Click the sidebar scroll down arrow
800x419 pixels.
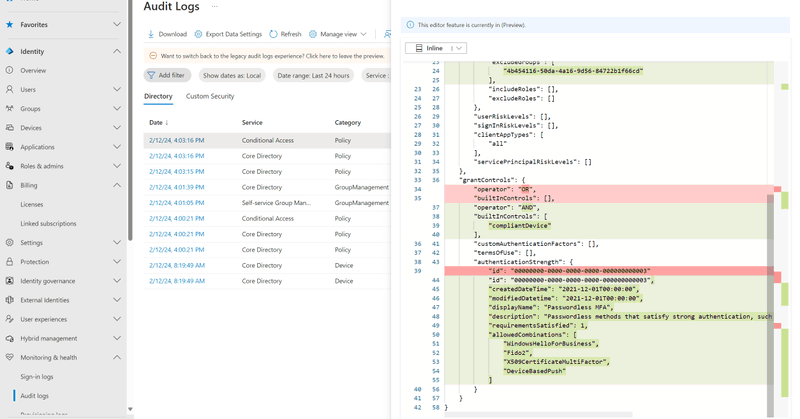click(130, 409)
